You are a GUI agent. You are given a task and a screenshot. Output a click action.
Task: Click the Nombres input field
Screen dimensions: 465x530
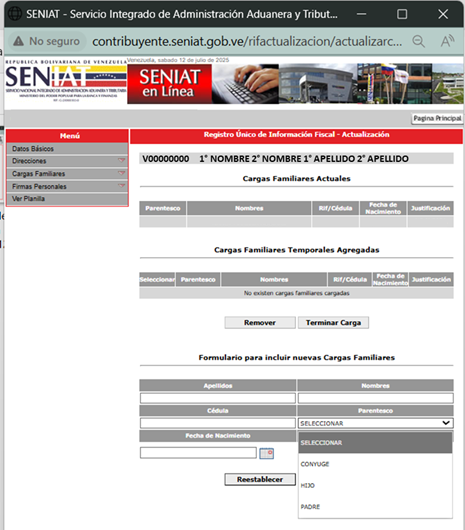375,398
